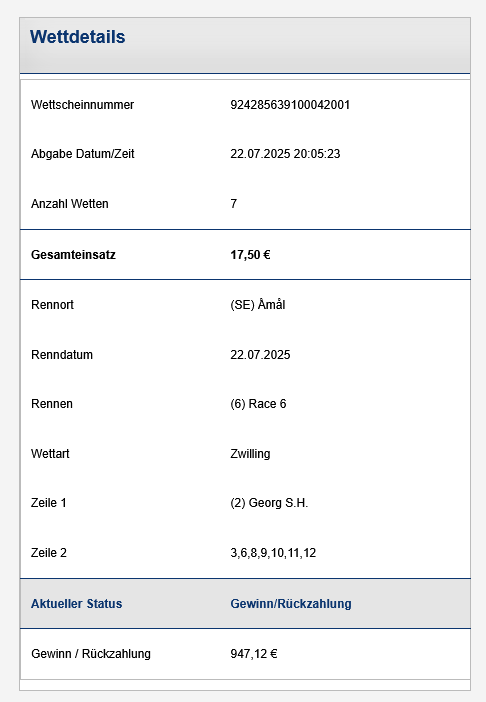Select the Wettscheinnummer value 924285639100042001
486x702 pixels.
(290, 105)
